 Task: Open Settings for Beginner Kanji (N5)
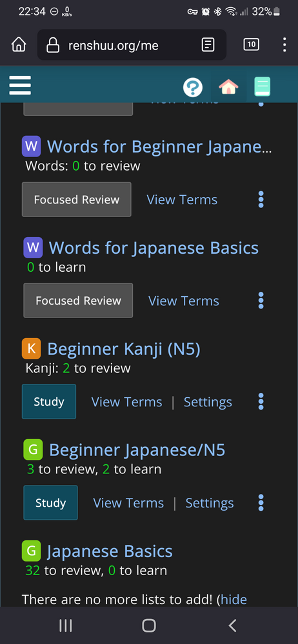[208, 402]
